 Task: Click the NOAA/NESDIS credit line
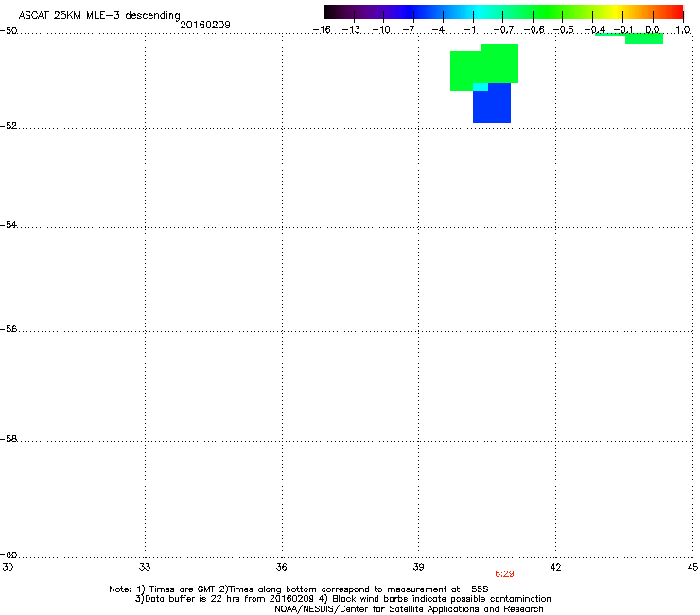[409, 609]
